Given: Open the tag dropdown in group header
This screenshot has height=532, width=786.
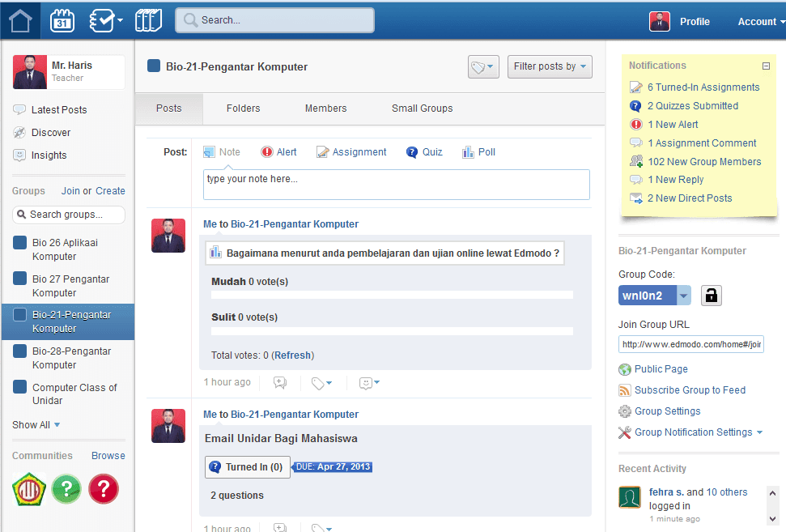Looking at the screenshot, I should click(483, 66).
